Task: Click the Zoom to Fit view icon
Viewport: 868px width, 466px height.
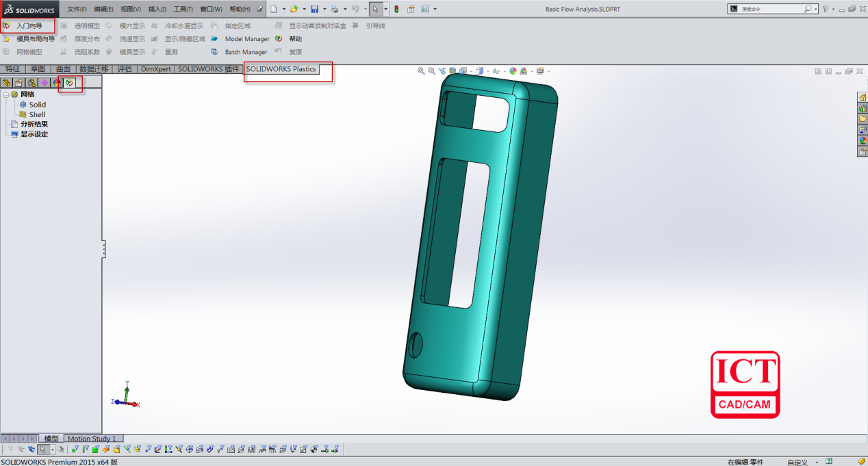Action: (x=421, y=71)
